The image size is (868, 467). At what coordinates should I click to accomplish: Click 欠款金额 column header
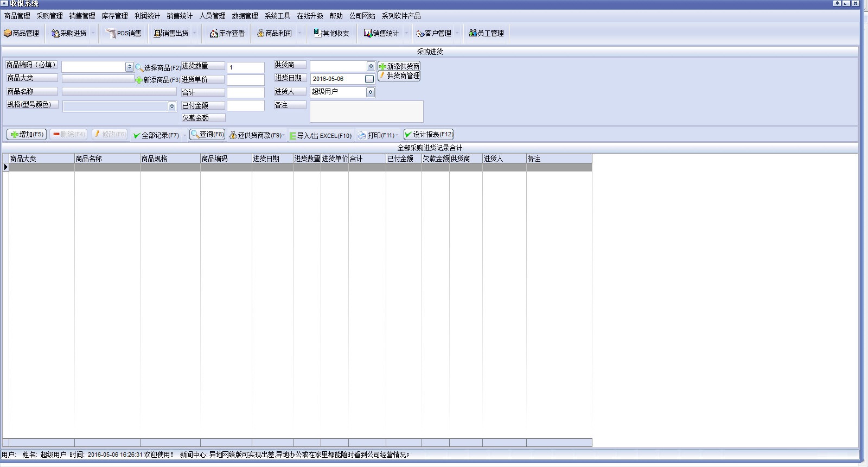click(436, 159)
